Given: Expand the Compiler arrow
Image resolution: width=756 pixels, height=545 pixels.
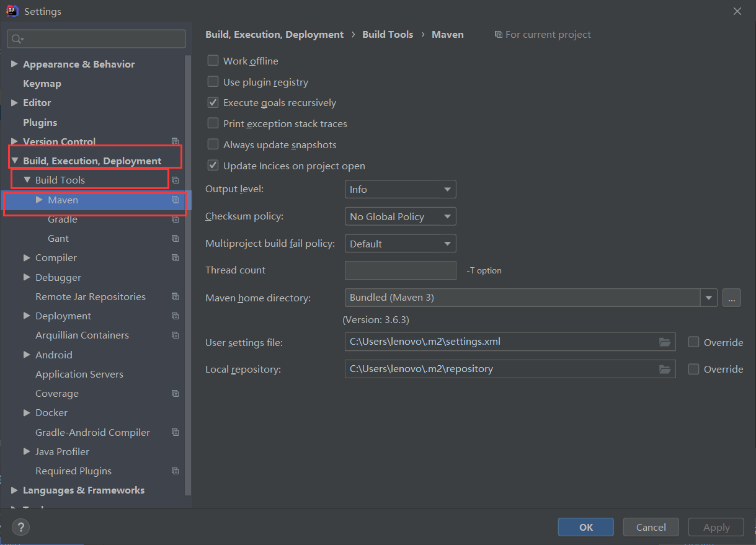Looking at the screenshot, I should pos(27,258).
